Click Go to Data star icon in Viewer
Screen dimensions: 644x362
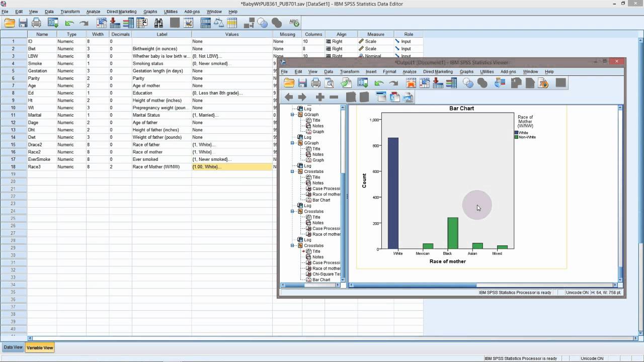click(x=411, y=83)
